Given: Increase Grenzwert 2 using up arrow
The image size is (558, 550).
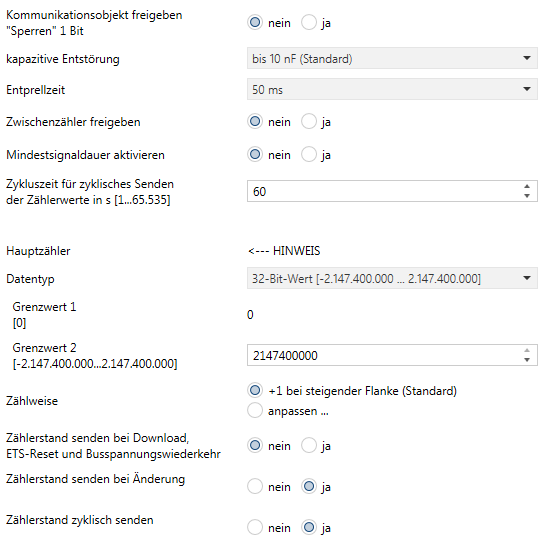Looking at the screenshot, I should pos(527,350).
